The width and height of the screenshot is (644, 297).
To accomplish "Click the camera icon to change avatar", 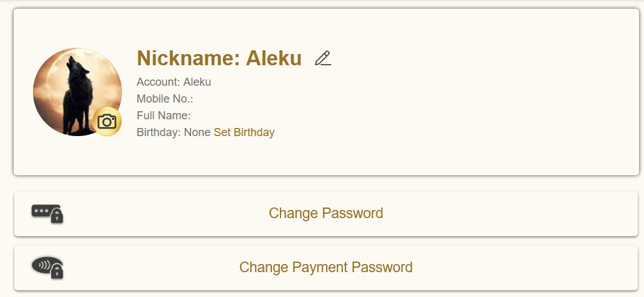I will coord(107,121).
